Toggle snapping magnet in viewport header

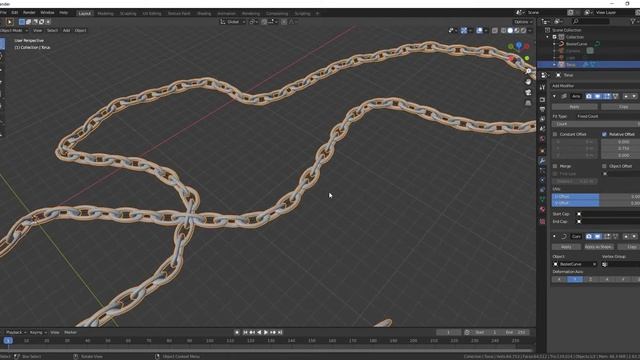point(264,22)
